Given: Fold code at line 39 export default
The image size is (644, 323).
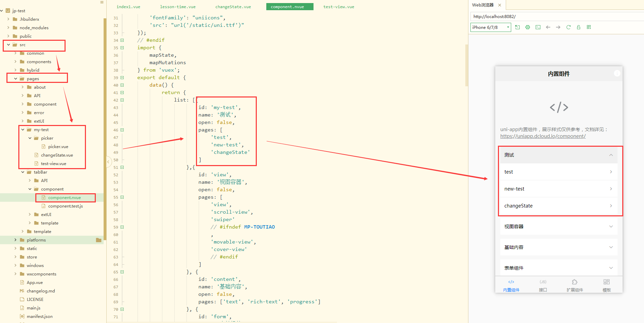Looking at the screenshot, I should (x=122, y=78).
